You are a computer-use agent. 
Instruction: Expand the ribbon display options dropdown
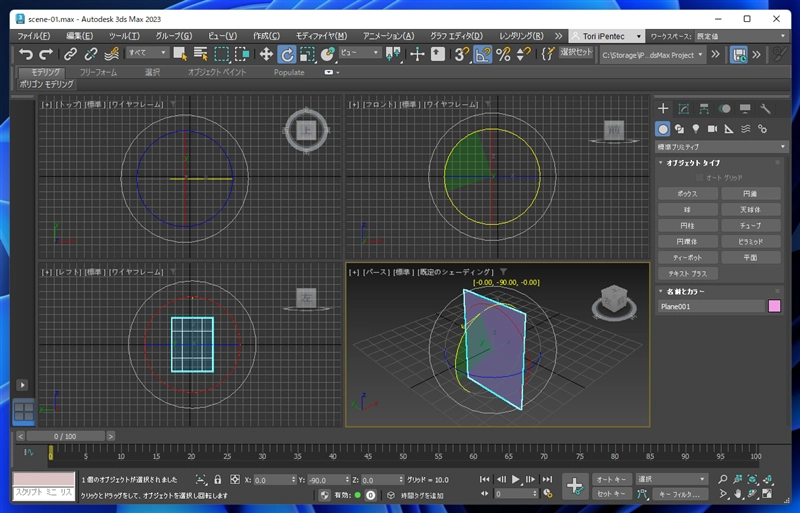click(x=331, y=72)
